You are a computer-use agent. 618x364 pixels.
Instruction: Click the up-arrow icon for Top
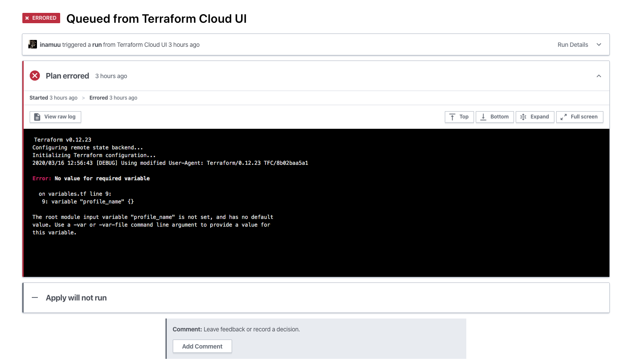coord(452,117)
